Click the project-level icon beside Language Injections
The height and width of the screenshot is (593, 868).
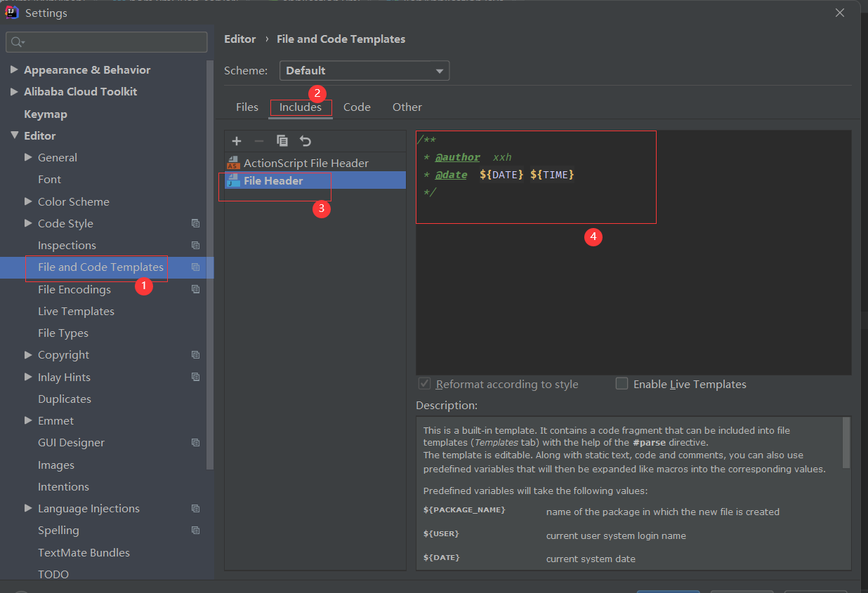195,509
